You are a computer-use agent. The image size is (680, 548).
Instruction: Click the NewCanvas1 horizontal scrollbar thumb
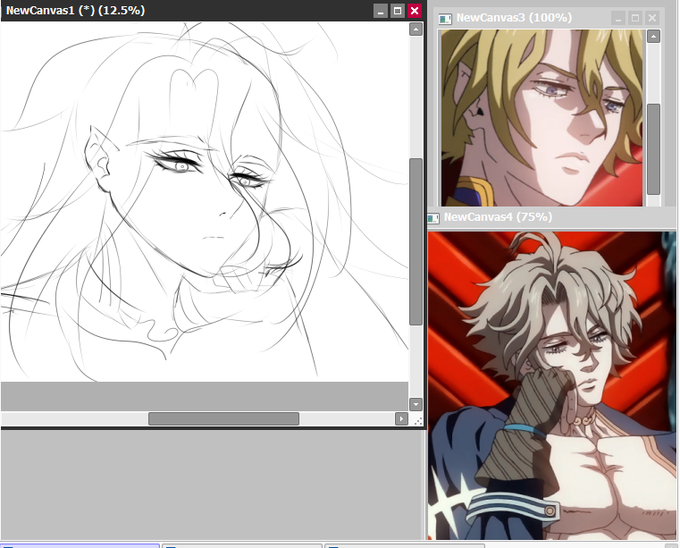224,419
